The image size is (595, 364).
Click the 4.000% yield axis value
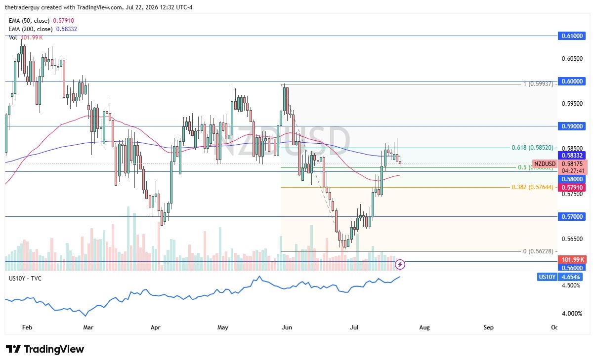click(572, 313)
